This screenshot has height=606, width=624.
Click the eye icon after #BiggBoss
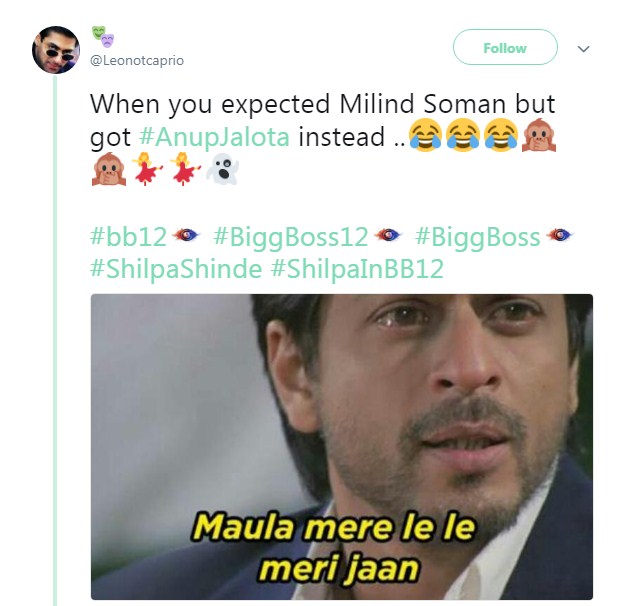click(560, 236)
